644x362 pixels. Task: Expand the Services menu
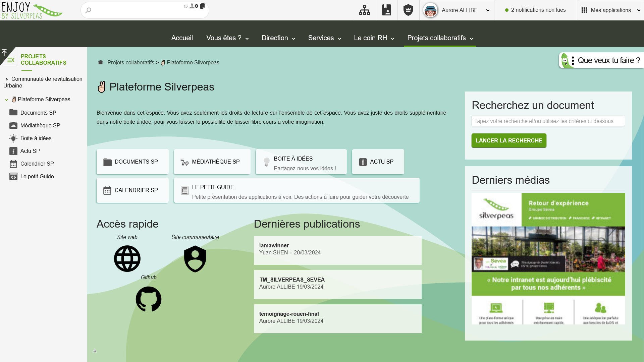[x=324, y=38]
